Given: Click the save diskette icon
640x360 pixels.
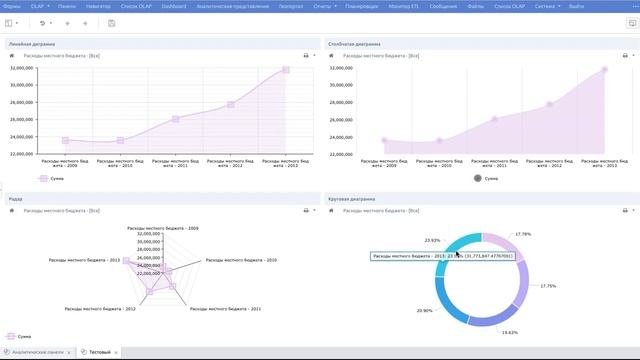Looking at the screenshot, I should (x=111, y=23).
